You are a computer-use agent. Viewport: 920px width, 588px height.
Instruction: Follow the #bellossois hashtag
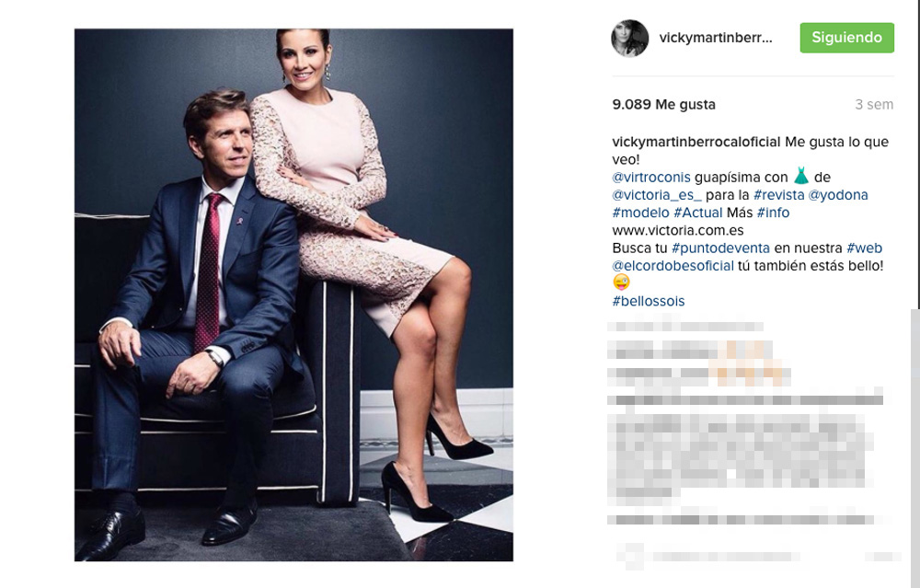tap(649, 301)
